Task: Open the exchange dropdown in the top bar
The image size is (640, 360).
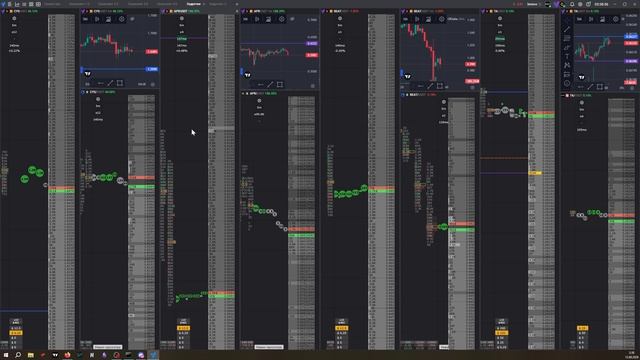Action: click(534, 4)
